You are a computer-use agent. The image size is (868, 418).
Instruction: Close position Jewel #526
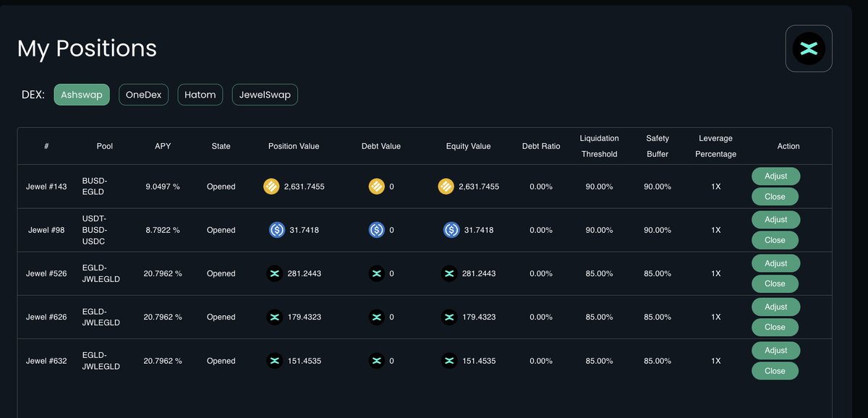(x=775, y=283)
